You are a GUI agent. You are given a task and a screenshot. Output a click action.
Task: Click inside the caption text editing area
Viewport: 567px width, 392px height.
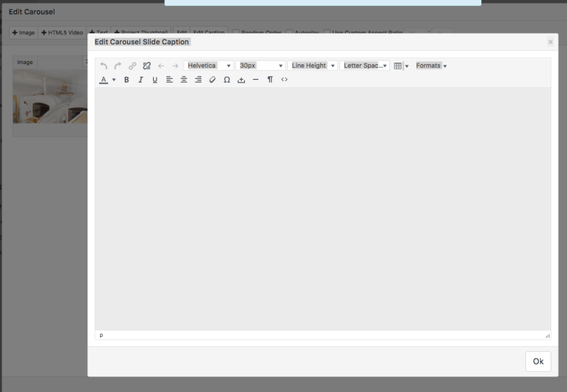[322, 209]
